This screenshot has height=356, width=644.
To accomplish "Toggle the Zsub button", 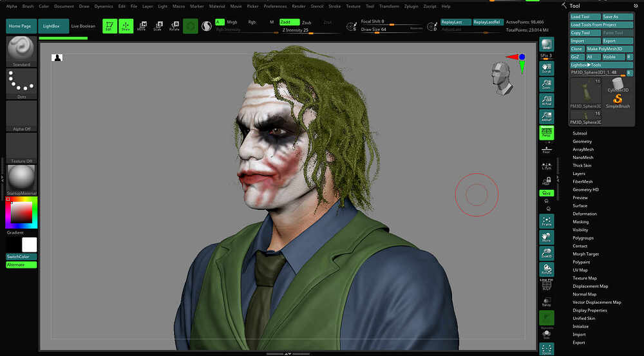I will [307, 23].
